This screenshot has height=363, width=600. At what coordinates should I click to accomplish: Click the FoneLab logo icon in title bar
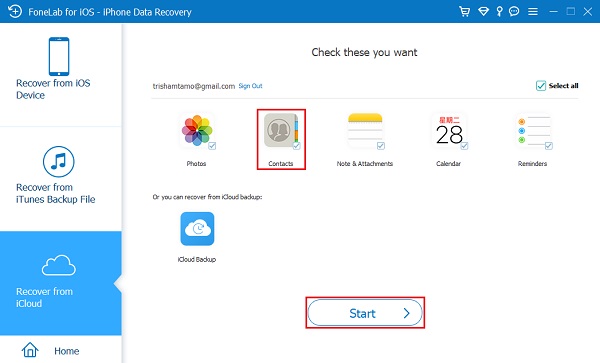(15, 11)
